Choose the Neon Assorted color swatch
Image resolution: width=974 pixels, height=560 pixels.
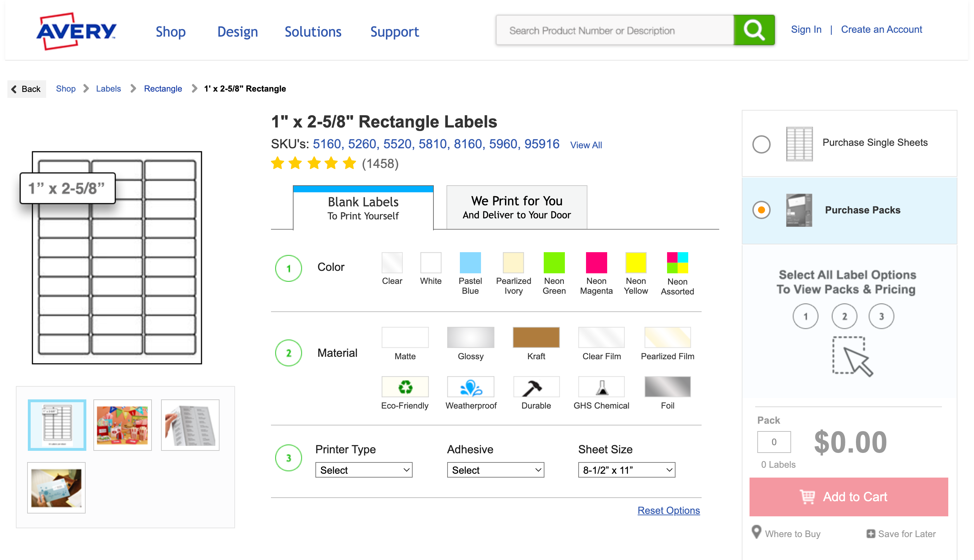tap(677, 262)
